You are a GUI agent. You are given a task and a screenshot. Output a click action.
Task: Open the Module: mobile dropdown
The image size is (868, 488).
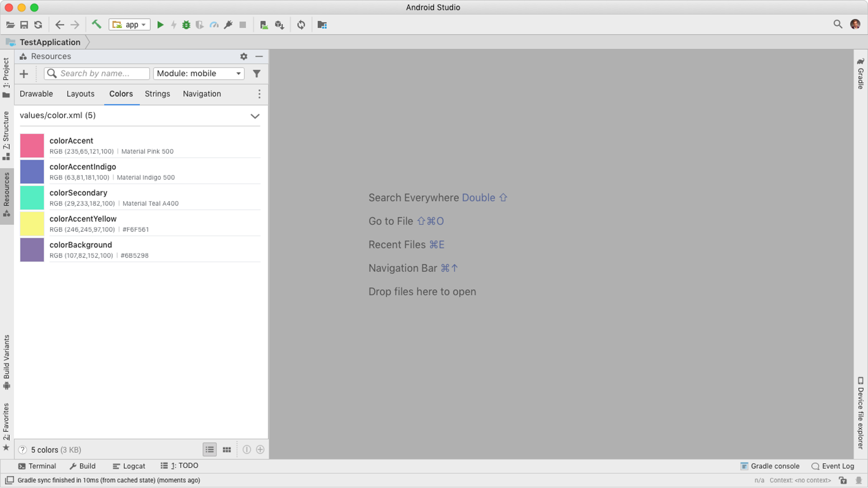(198, 74)
